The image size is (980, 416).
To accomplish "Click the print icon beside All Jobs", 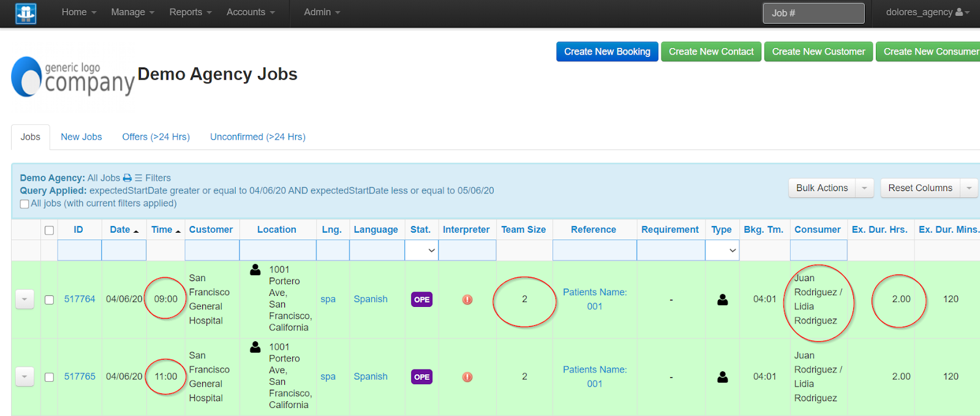I will 127,178.
